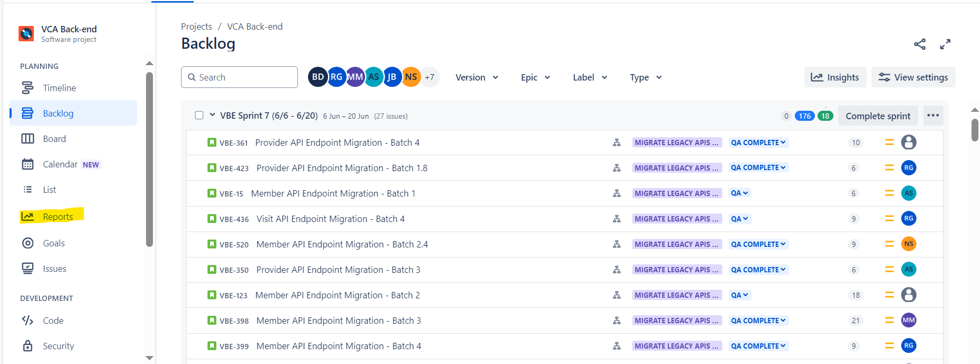This screenshot has height=364, width=980.
Task: Open the Epic filter dropdown
Action: [536, 77]
